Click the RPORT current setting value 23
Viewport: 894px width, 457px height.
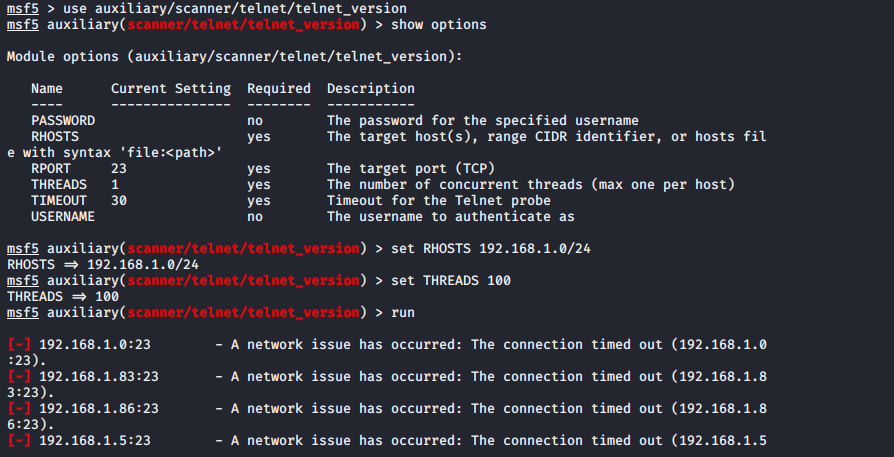click(119, 169)
